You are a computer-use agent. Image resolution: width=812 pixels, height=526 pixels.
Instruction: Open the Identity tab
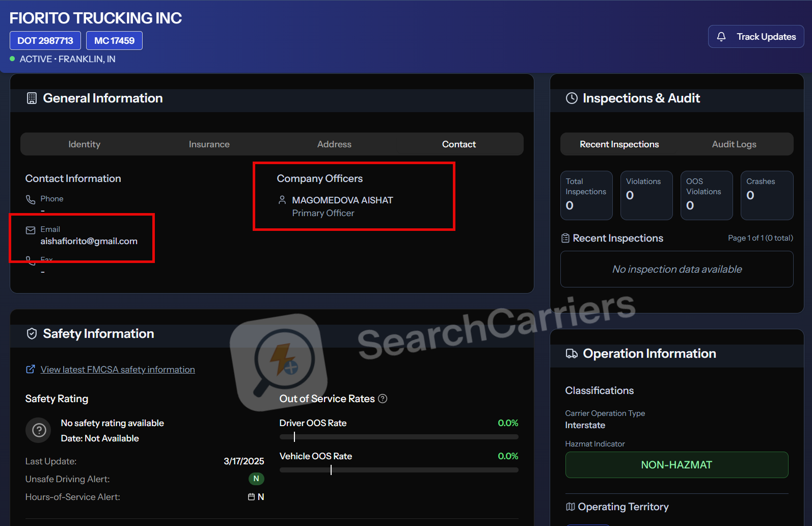(85, 144)
